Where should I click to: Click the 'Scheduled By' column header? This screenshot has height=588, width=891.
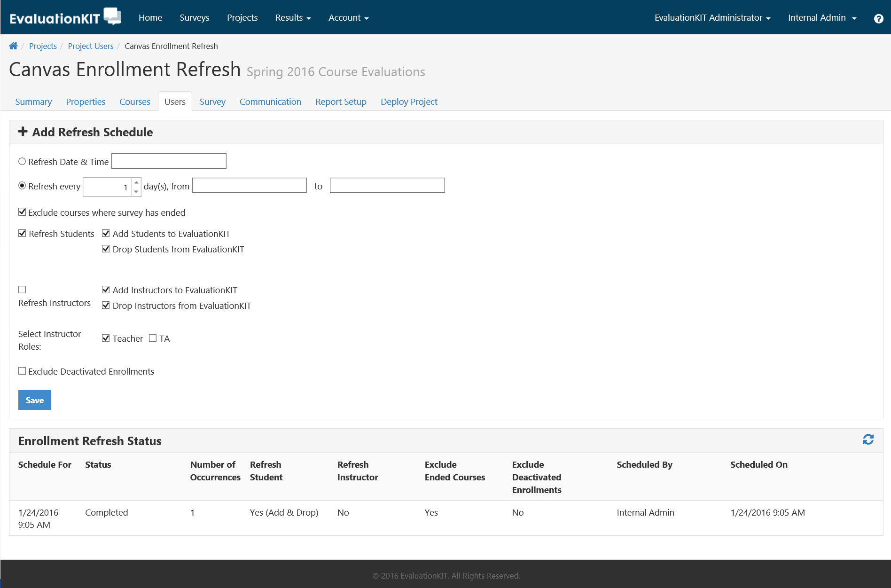point(644,464)
